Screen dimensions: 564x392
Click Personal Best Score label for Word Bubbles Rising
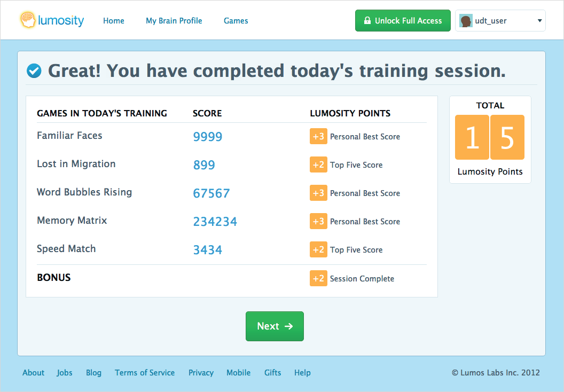pyautogui.click(x=365, y=193)
